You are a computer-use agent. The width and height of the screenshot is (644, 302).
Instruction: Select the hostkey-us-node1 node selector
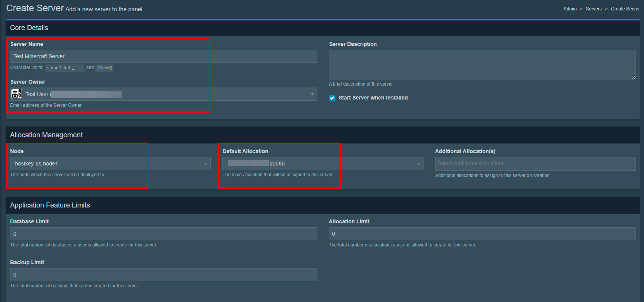[x=108, y=164]
